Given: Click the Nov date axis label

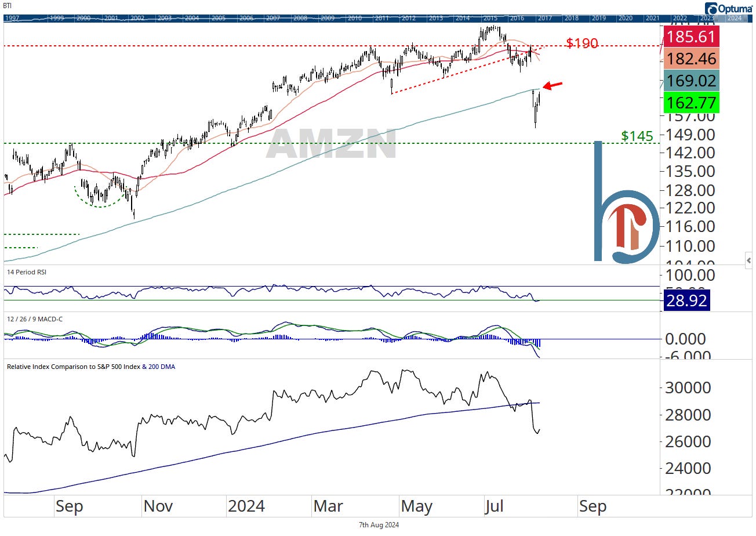Looking at the screenshot, I should tap(158, 506).
